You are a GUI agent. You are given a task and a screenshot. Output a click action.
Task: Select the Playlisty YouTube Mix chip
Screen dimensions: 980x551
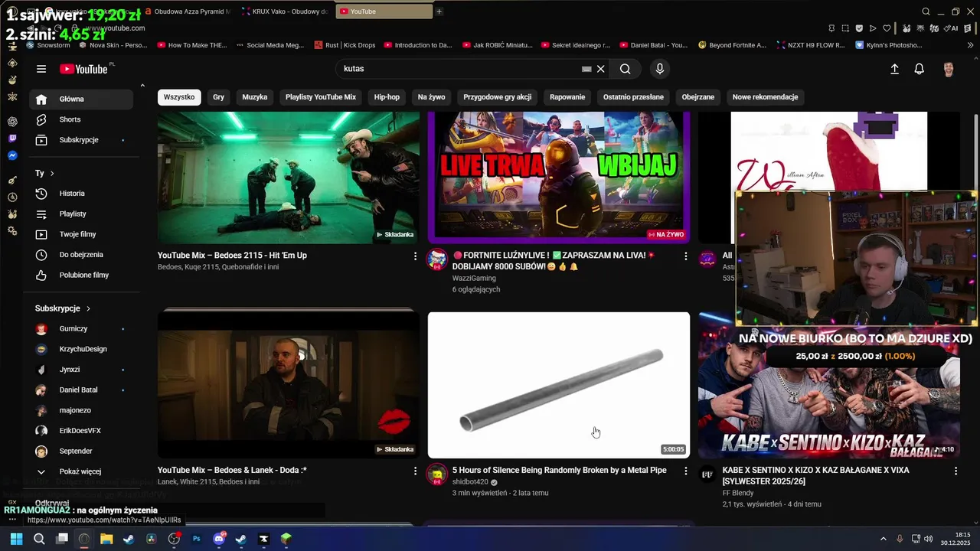click(x=321, y=97)
